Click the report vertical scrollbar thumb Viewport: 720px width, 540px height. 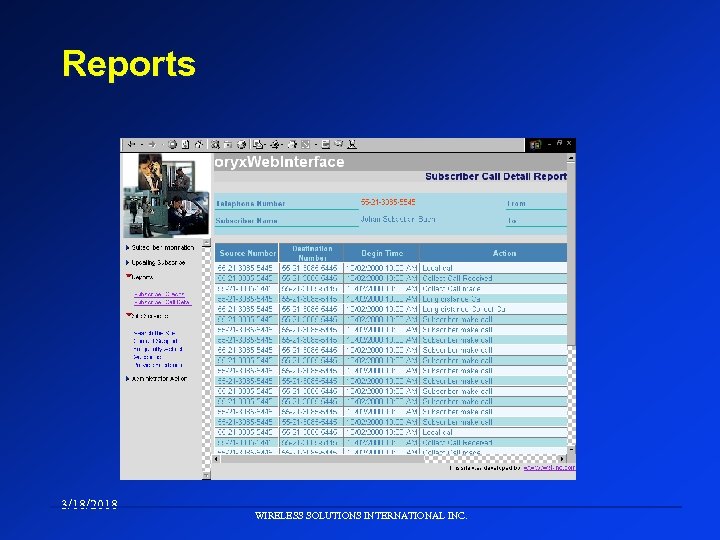571,254
